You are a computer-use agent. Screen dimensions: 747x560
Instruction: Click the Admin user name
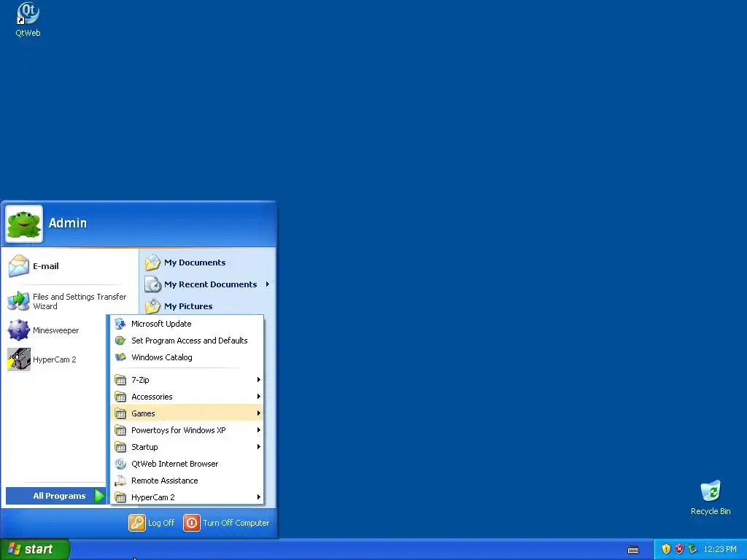68,223
